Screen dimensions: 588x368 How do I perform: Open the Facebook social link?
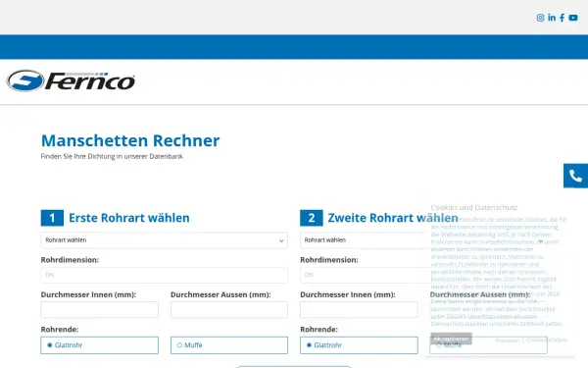pos(562,18)
